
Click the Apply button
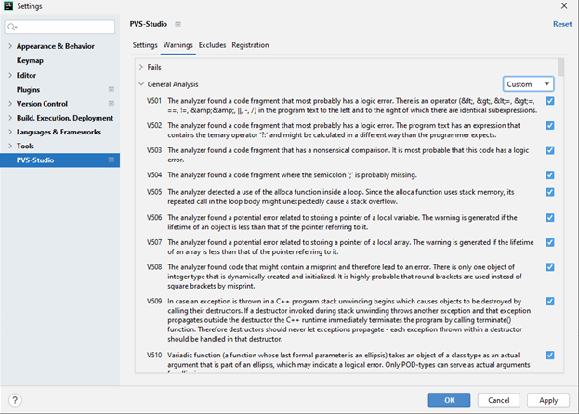pyautogui.click(x=548, y=400)
